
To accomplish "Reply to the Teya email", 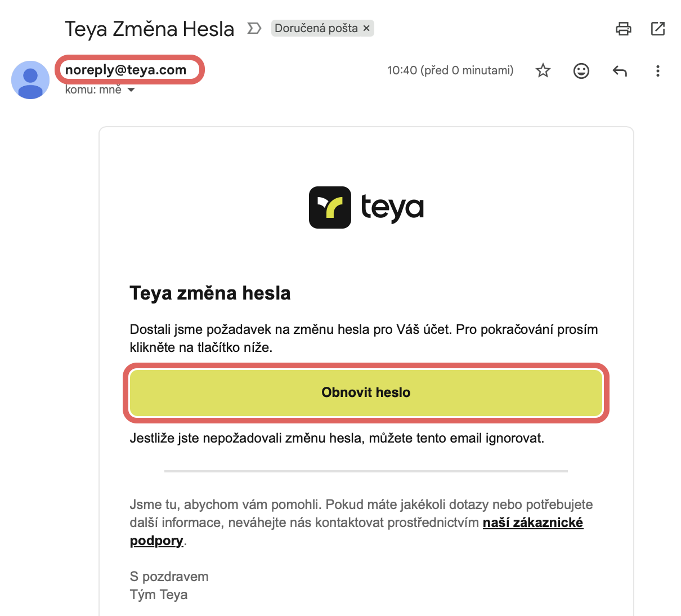I will coord(619,70).
